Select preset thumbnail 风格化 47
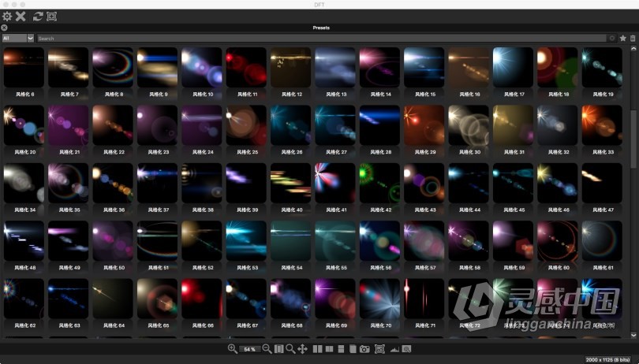 pos(603,183)
